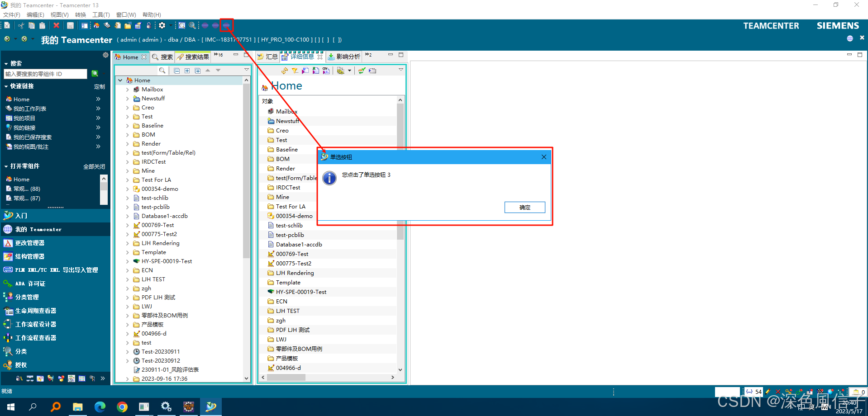Image resolution: width=868 pixels, height=416 pixels.
Task: Select the IRDCTest folder in tree
Action: coord(153,162)
